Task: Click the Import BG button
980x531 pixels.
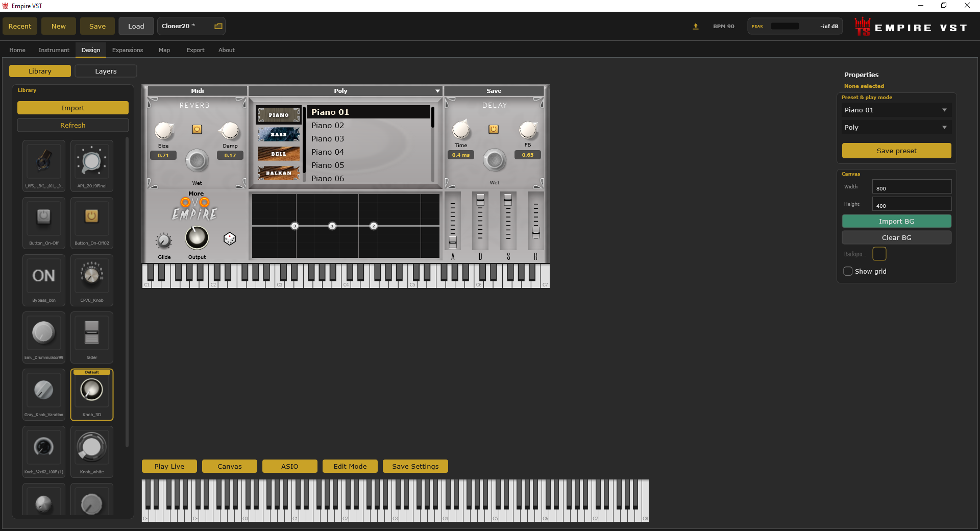Action: 896,221
